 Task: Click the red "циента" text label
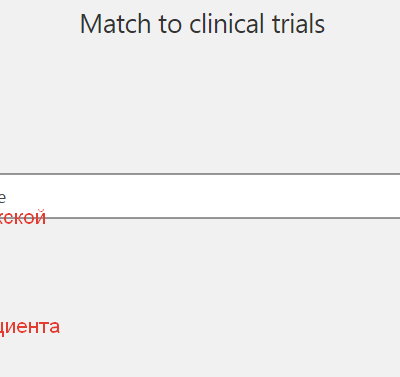[30, 328]
